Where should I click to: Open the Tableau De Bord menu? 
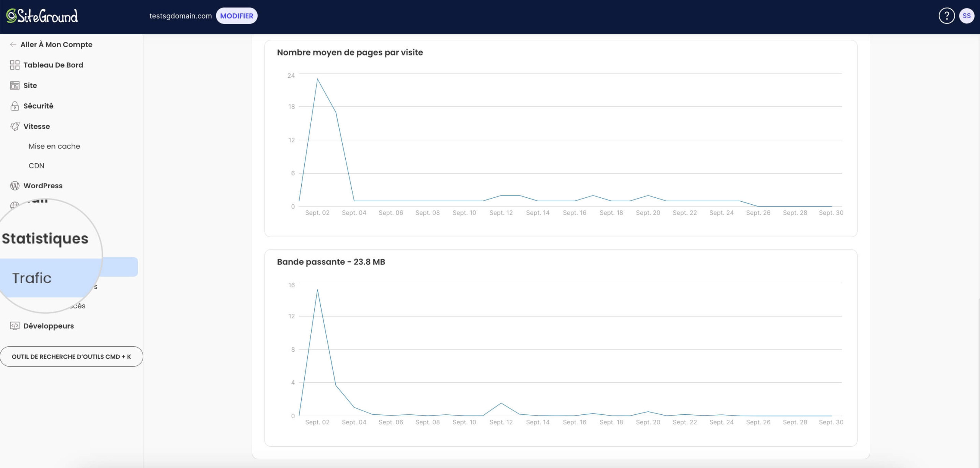click(x=53, y=65)
